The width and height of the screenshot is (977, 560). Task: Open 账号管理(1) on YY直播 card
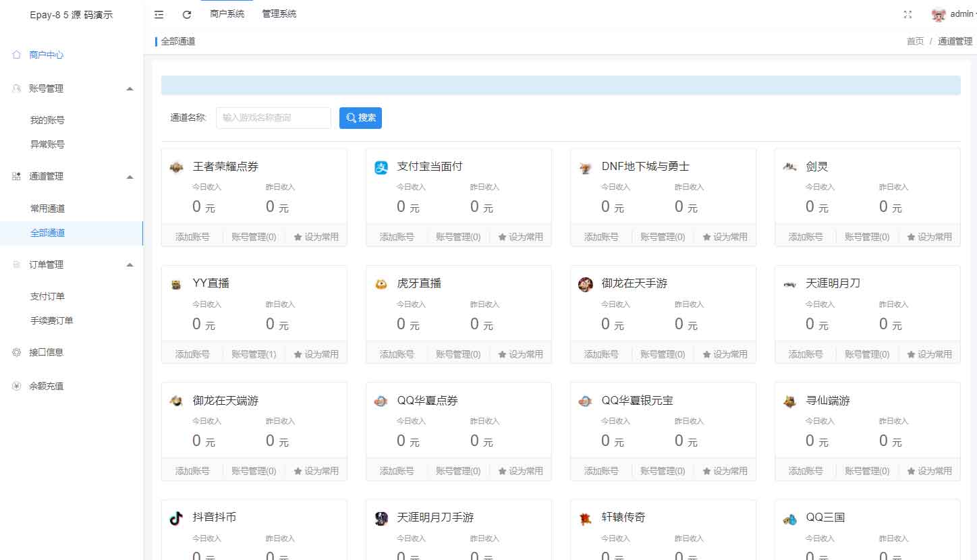click(x=254, y=354)
